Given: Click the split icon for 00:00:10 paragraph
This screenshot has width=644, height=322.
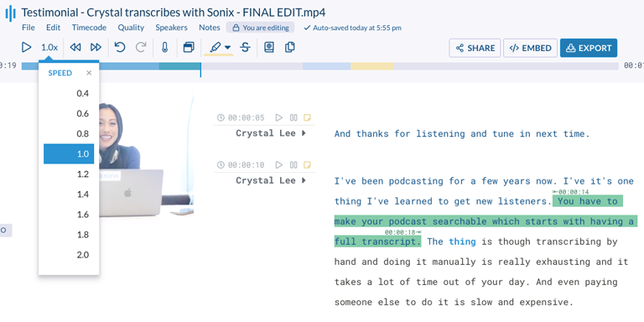Looking at the screenshot, I should click(293, 165).
